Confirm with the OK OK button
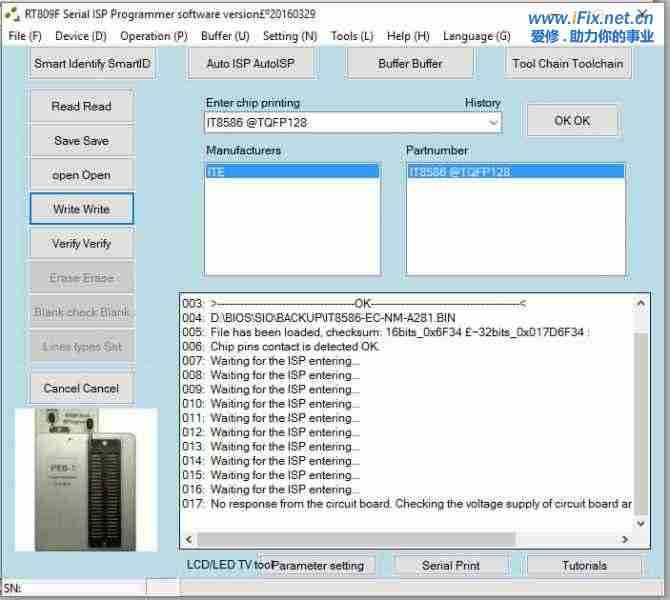The image size is (670, 600). click(x=572, y=121)
